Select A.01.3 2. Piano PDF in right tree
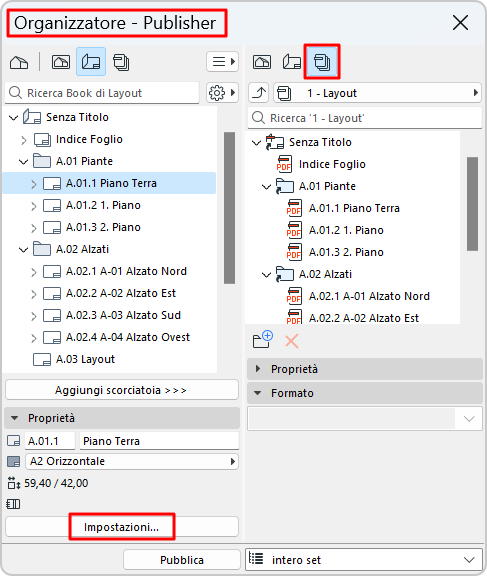487x576 pixels. [x=346, y=252]
